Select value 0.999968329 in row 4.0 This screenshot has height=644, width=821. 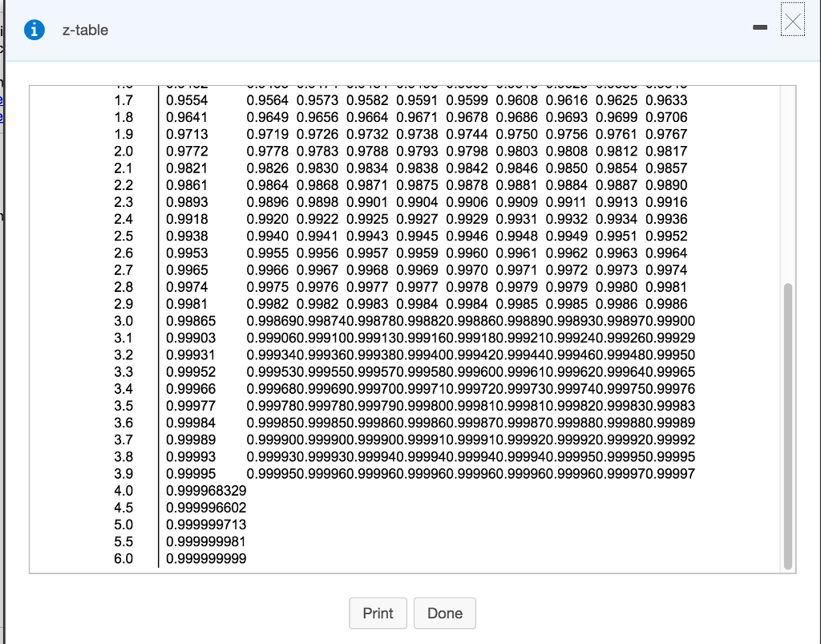coord(206,491)
